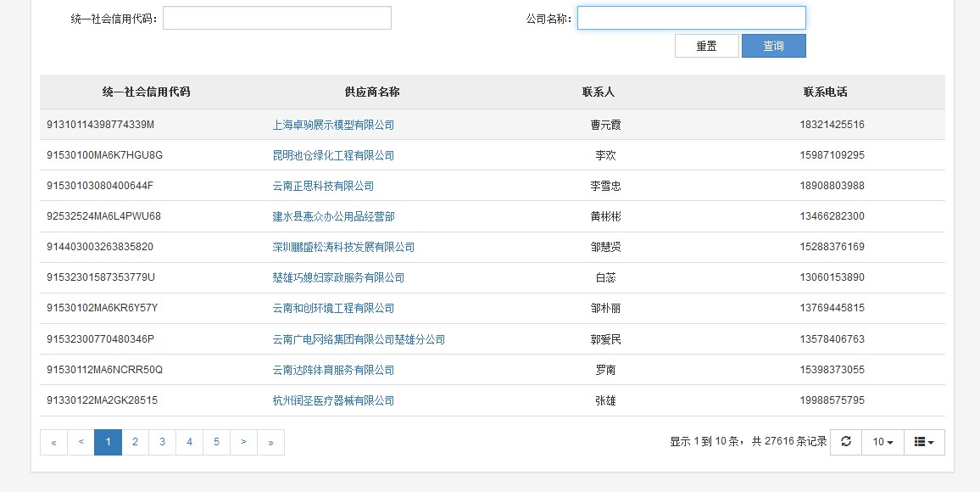
Task: Open 深圳鹏盛松涛科技发展有限公司 supplier link
Action: click(343, 248)
